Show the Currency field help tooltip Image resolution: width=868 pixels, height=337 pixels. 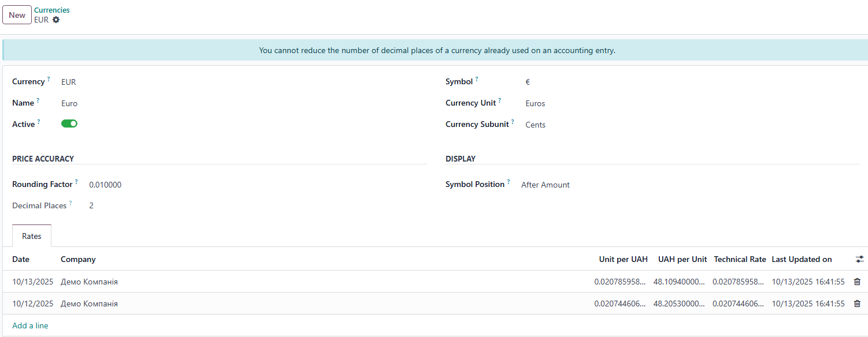coord(49,79)
